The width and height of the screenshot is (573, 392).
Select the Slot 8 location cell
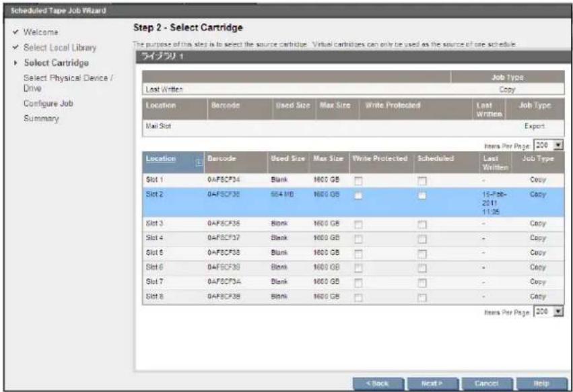pos(155,296)
